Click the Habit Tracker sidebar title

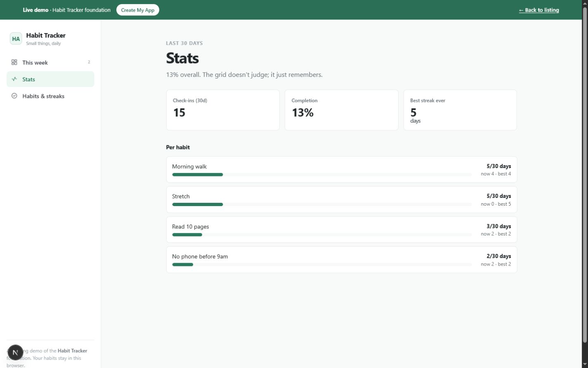click(x=46, y=36)
